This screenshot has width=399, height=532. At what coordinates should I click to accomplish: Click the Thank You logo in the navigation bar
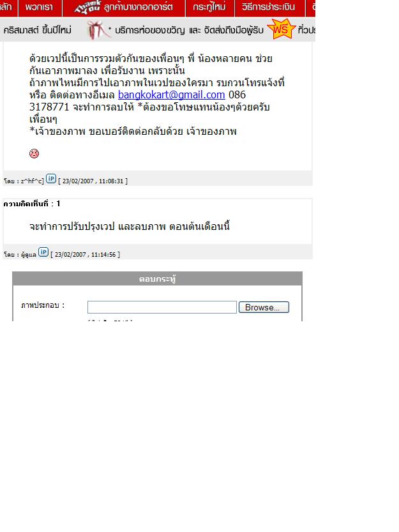tap(87, 7)
